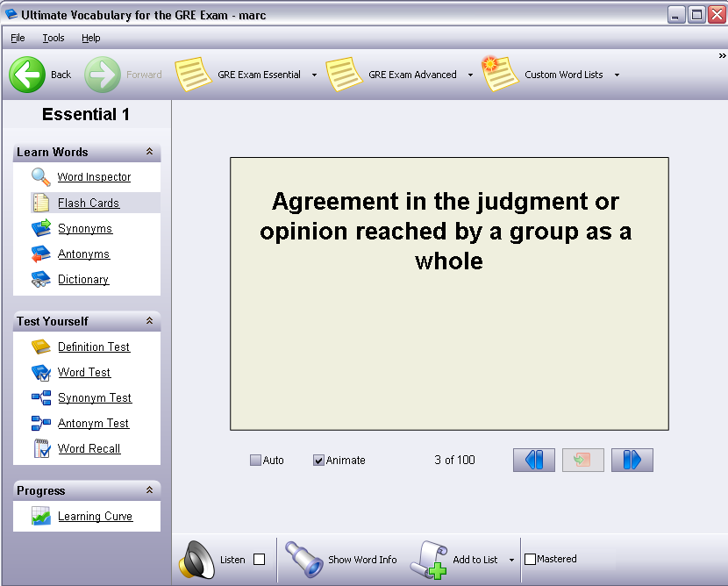Minimize the Ultimate Vocabulary window
The height and width of the screenshot is (586, 728).
click(676, 15)
